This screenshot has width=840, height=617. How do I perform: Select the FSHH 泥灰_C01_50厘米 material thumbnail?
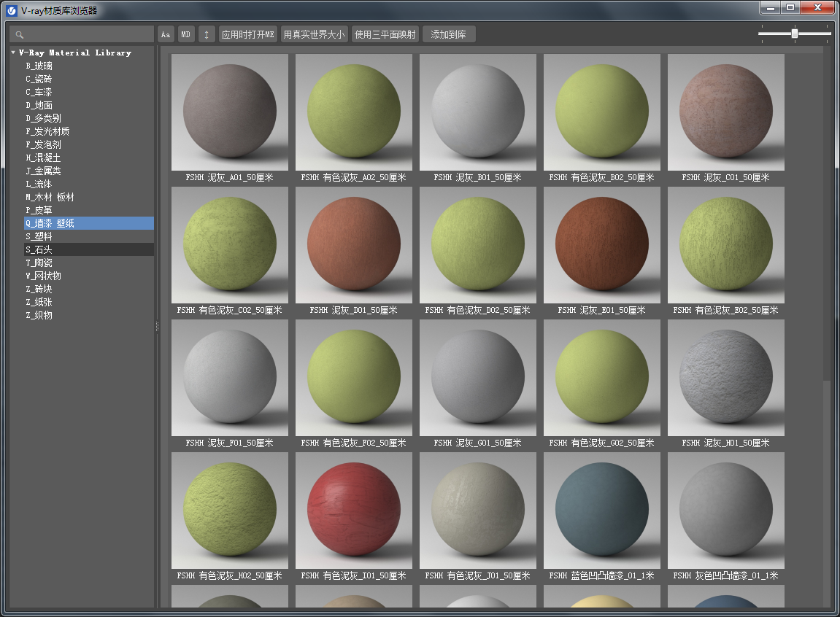(x=726, y=112)
